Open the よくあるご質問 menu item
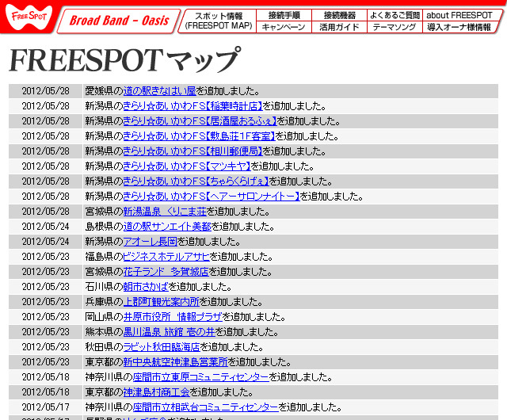Screen dimensions: 507x420 click(395, 15)
